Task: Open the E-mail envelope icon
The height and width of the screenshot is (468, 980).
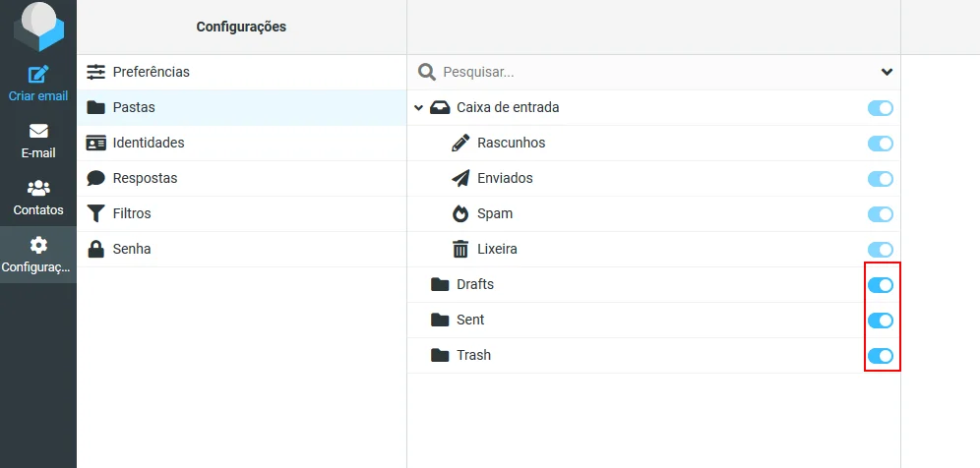Action: [x=38, y=131]
